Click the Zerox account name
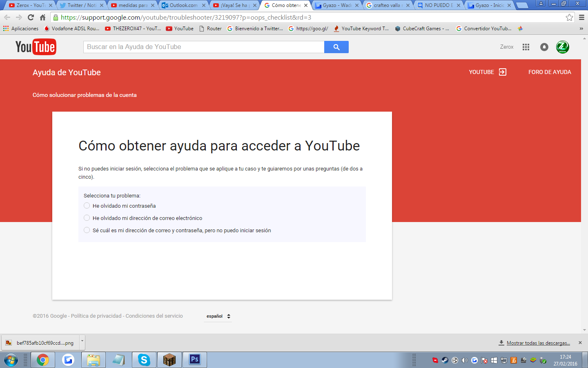 pos(507,47)
